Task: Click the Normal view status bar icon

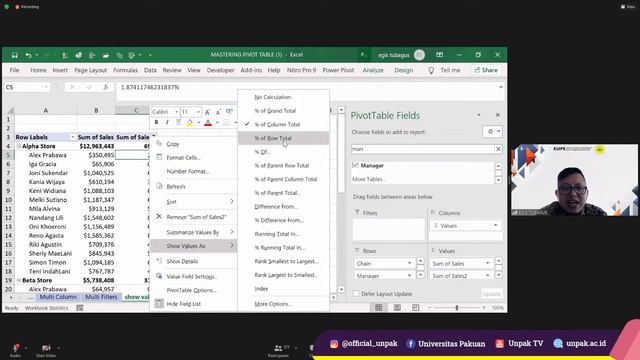Action: pyautogui.click(x=378, y=307)
